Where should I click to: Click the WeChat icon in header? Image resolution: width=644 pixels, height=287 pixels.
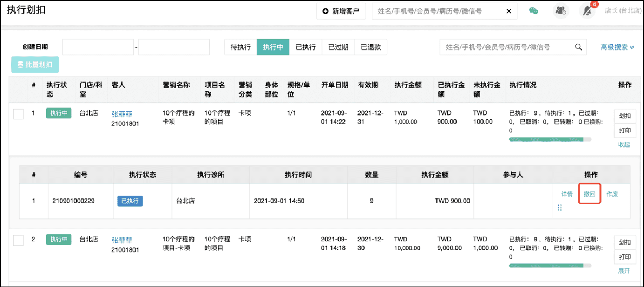pyautogui.click(x=534, y=11)
